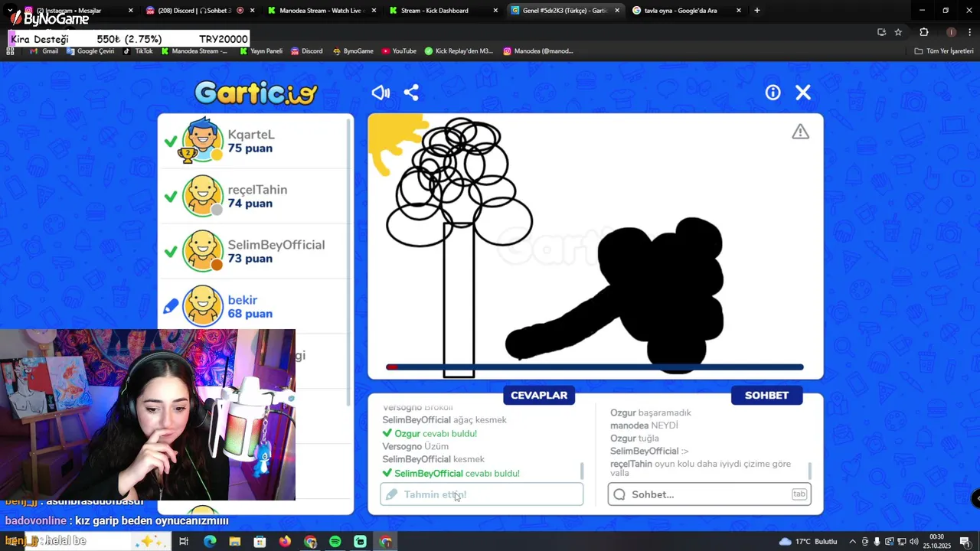The width and height of the screenshot is (980, 551).
Task: Leave room with the white X icon
Action: [803, 93]
